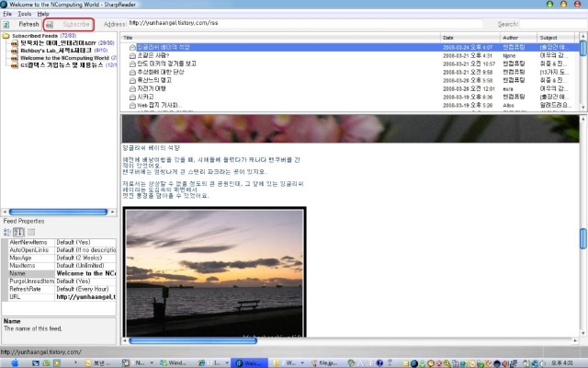The height and width of the screenshot is (368, 588).
Task: Click the envelope icon beside 시카고
Action: point(132,97)
